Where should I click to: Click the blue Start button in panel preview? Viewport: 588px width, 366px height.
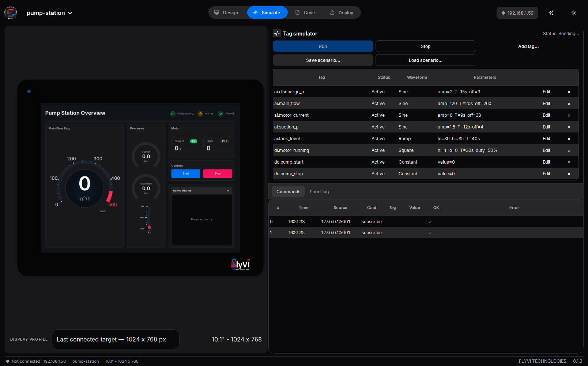click(186, 173)
